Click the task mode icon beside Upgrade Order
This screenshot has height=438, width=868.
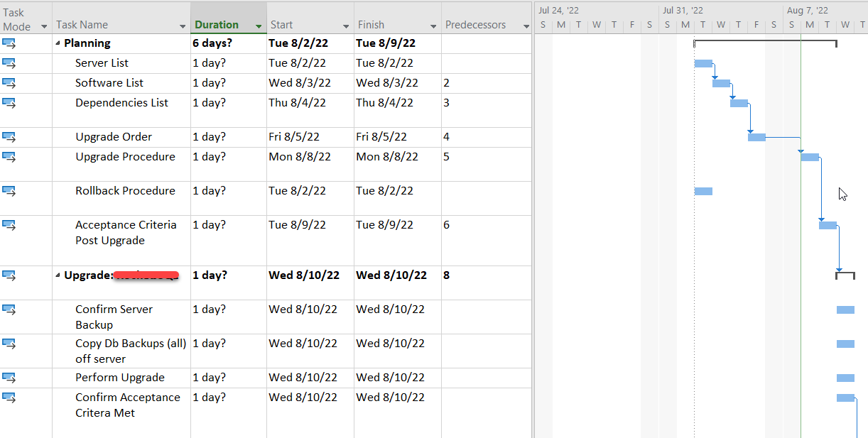click(x=9, y=137)
